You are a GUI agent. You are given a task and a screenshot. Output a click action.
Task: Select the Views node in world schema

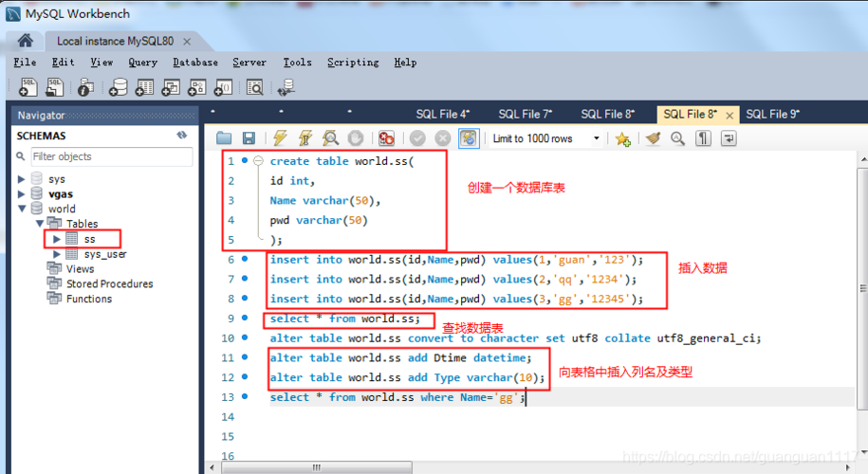81,269
